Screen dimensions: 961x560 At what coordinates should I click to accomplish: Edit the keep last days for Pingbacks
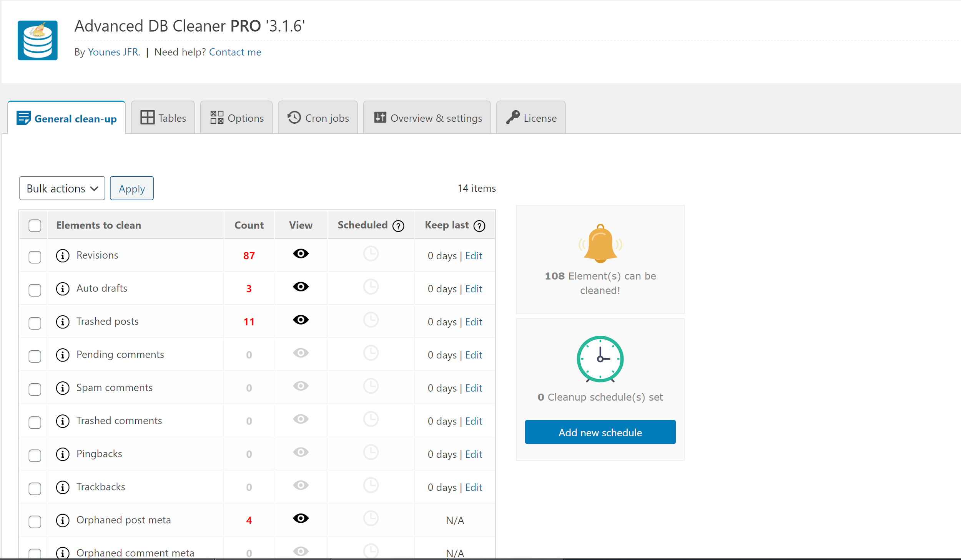[x=474, y=454]
